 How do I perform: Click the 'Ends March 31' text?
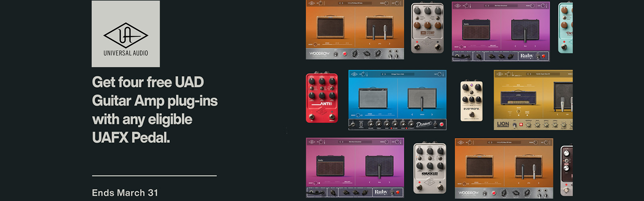point(125,193)
